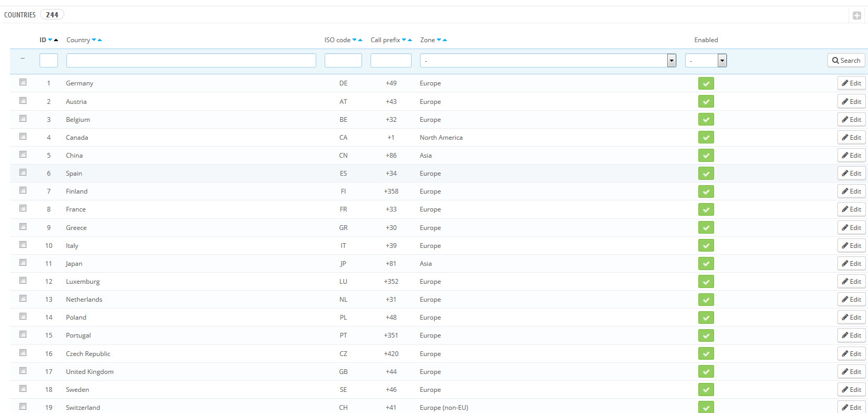
Task: Click the Call prefix filter field
Action: tap(391, 61)
